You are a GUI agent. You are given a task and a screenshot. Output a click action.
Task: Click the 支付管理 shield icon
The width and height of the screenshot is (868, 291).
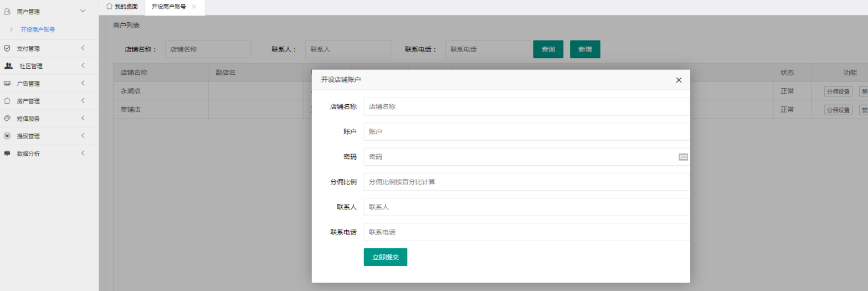click(7, 48)
